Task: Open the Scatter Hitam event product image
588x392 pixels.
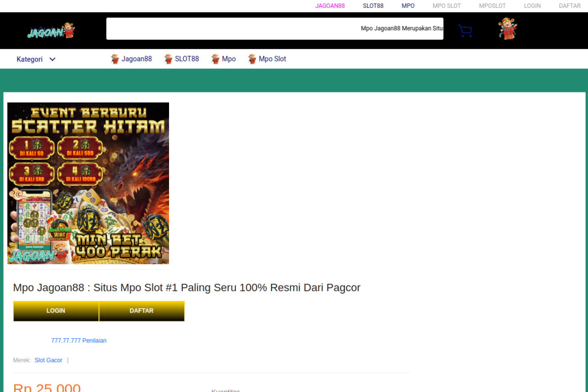Action: point(88,183)
